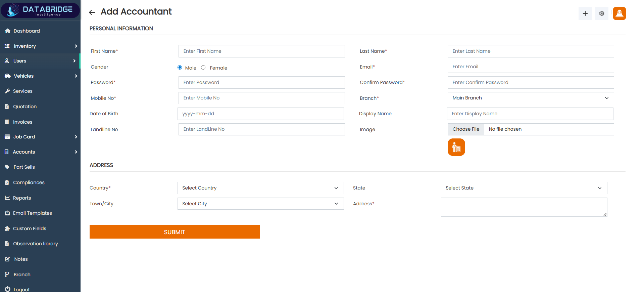Open Compliances menu item
Screen dimensions: 644x292
point(29,182)
